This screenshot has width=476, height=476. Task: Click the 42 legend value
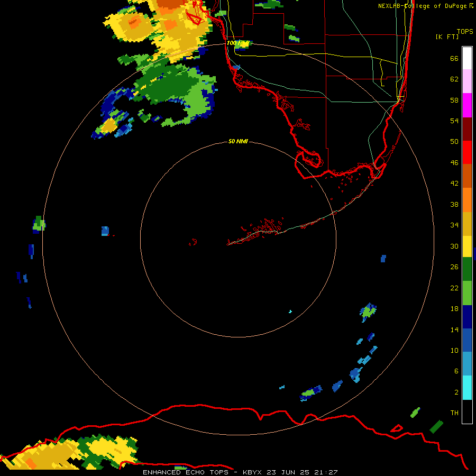click(454, 184)
